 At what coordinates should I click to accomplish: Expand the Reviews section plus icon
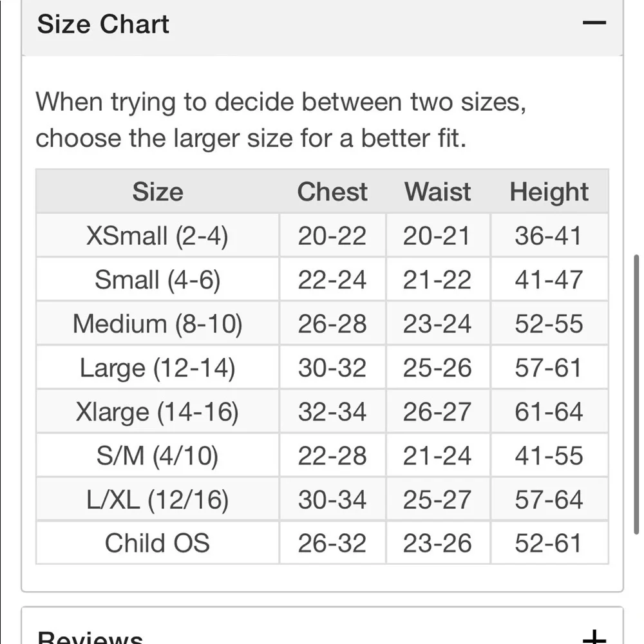click(x=594, y=636)
